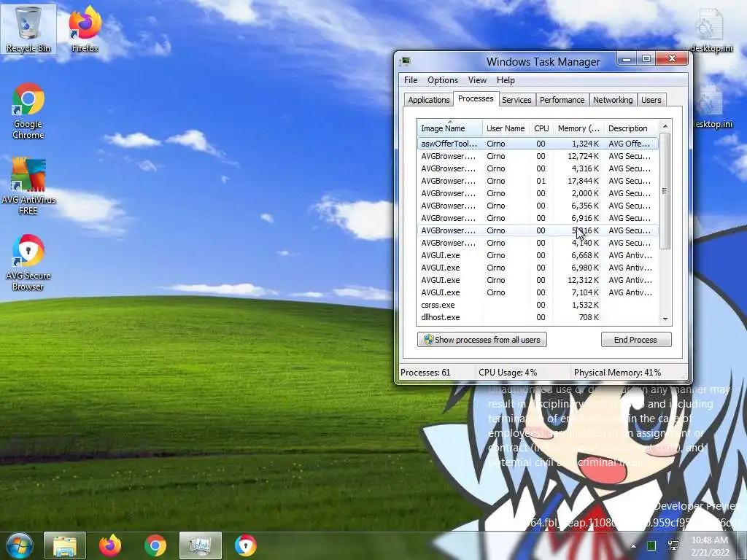Click the Processes: 61 status bar entry
The height and width of the screenshot is (560, 747).
tap(425, 373)
